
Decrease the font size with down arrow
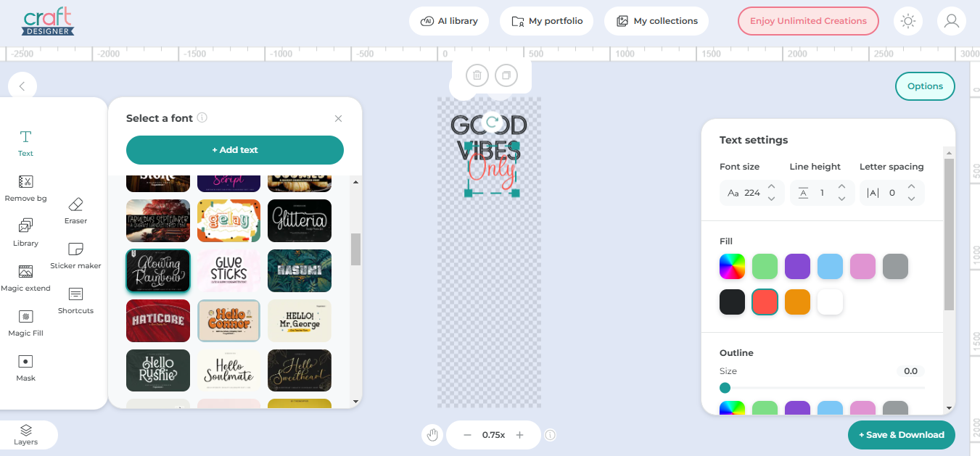pyautogui.click(x=772, y=199)
